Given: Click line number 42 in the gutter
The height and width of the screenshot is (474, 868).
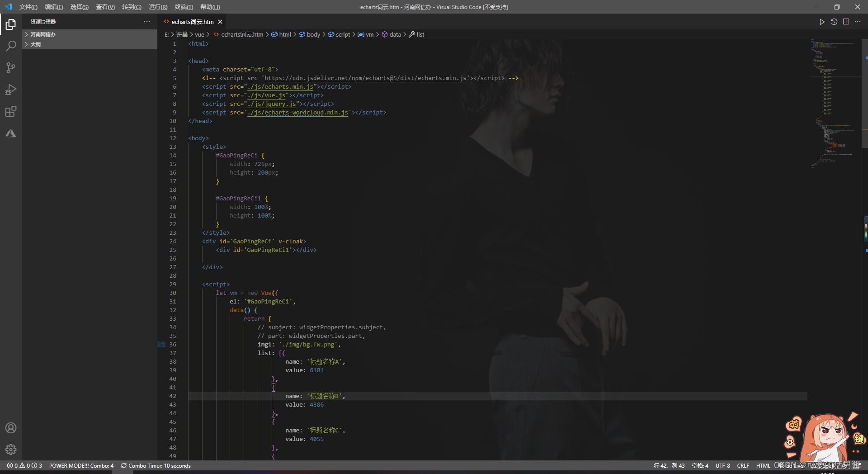Looking at the screenshot, I should (173, 396).
